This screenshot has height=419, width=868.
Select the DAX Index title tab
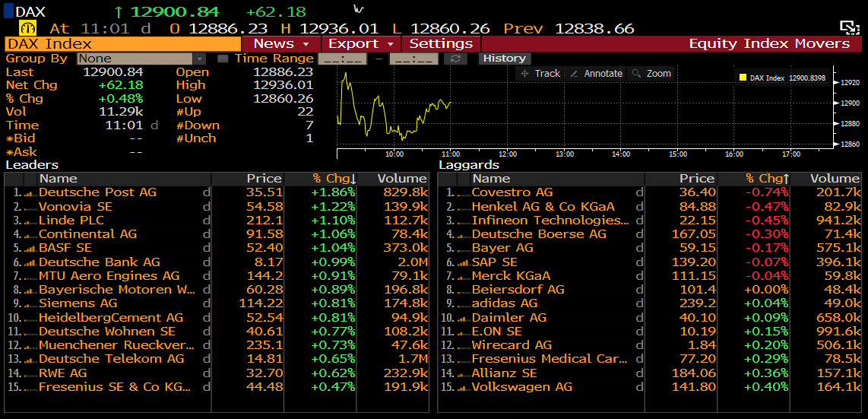[x=122, y=43]
